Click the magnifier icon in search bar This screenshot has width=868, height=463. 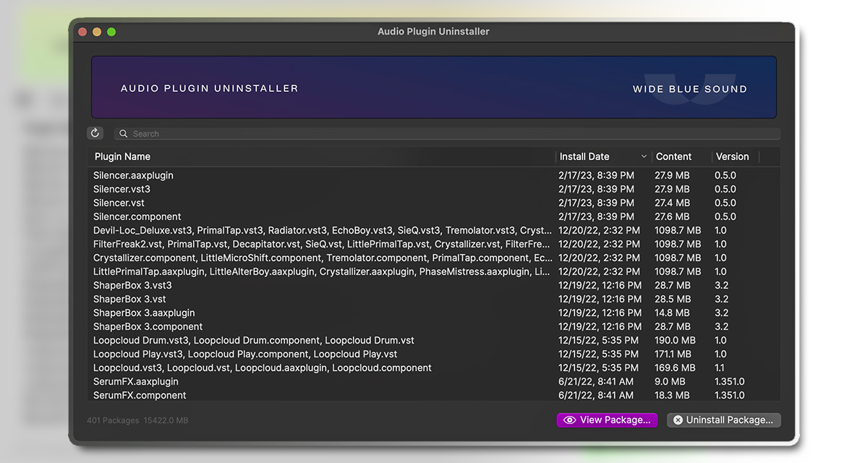point(124,134)
